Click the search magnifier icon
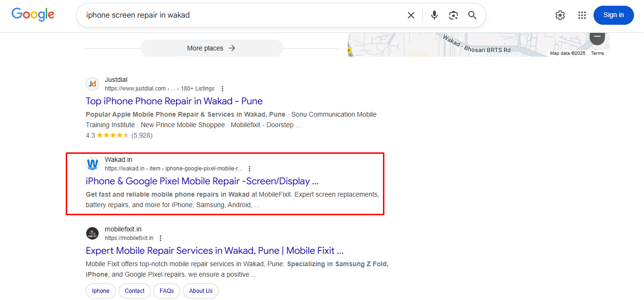644x300 pixels. (x=472, y=15)
